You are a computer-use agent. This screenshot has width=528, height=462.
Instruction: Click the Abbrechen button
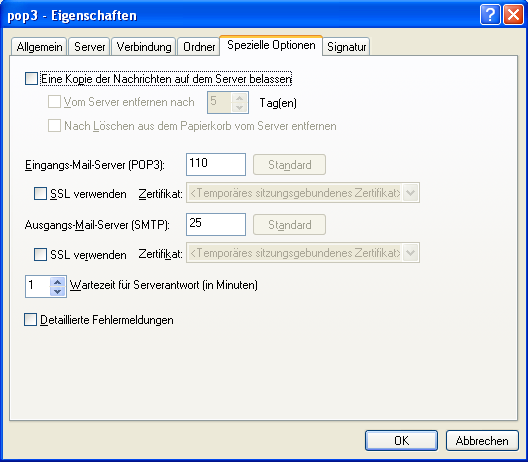(x=482, y=440)
